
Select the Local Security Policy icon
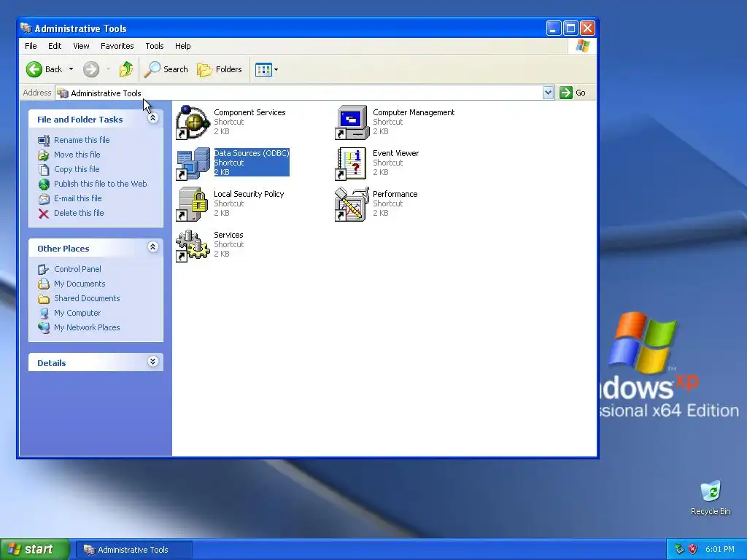(193, 204)
